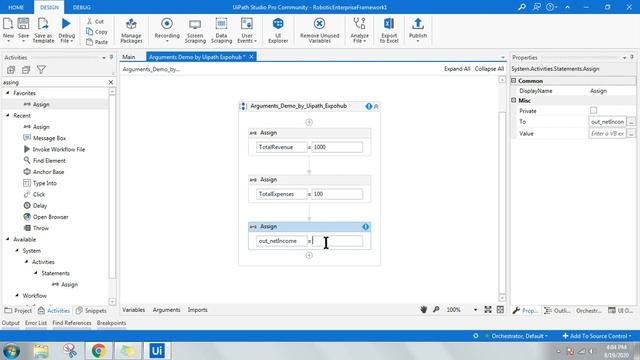Enable the pan hand tool
Viewport: 640px width, 360px height.
coord(424,310)
